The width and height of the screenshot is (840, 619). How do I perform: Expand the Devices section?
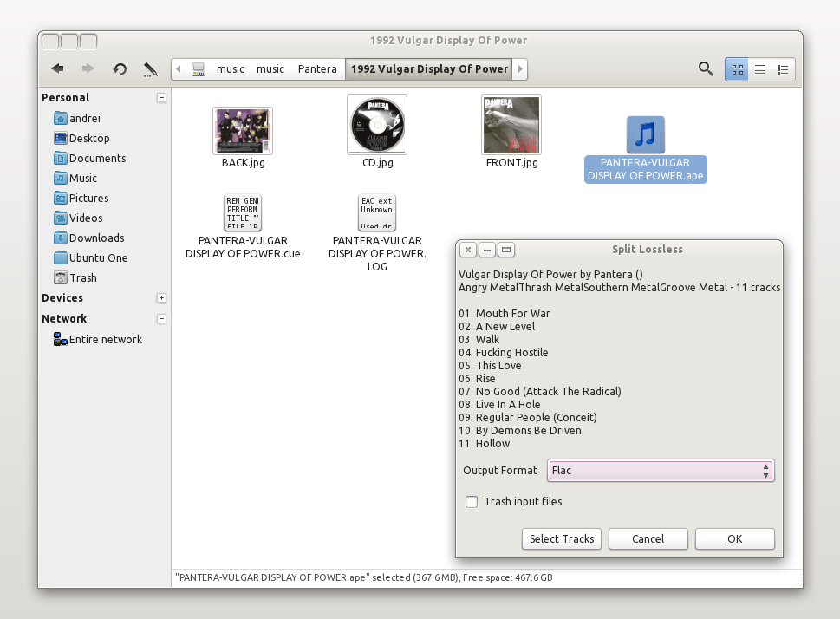(x=161, y=298)
